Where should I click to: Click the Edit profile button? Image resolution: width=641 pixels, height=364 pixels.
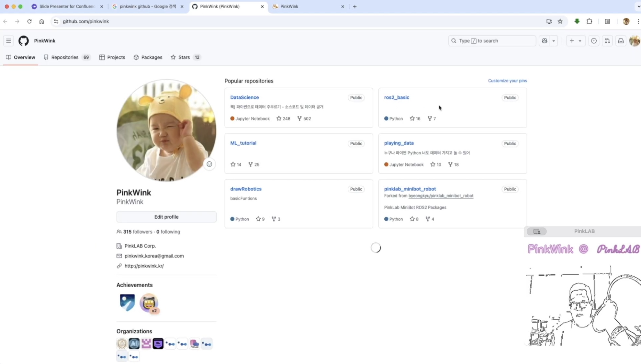[x=166, y=217]
